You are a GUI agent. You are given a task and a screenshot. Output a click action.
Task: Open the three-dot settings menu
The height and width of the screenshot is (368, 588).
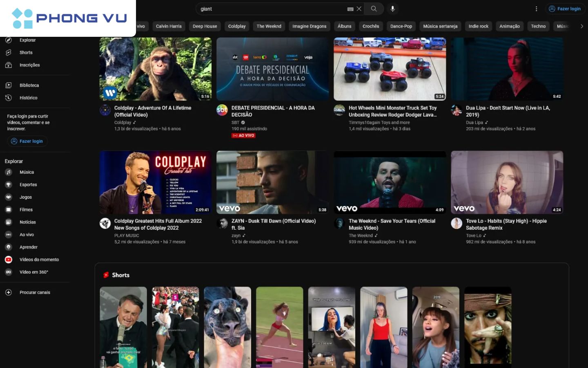coord(536,9)
